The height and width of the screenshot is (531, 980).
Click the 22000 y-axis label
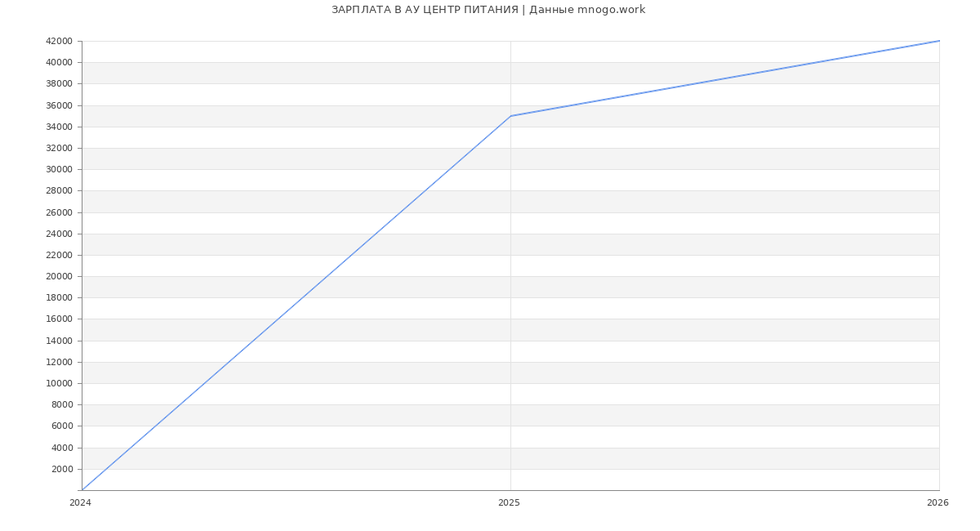(x=59, y=255)
